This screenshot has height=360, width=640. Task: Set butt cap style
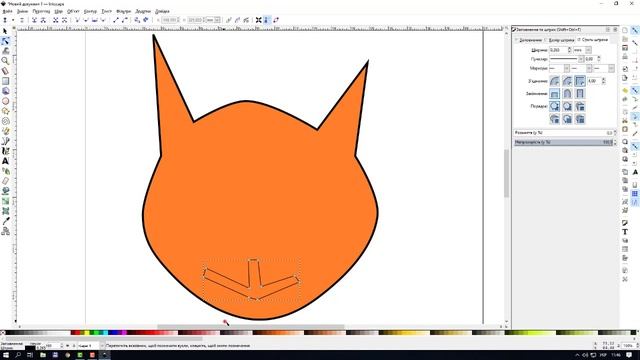click(x=554, y=93)
